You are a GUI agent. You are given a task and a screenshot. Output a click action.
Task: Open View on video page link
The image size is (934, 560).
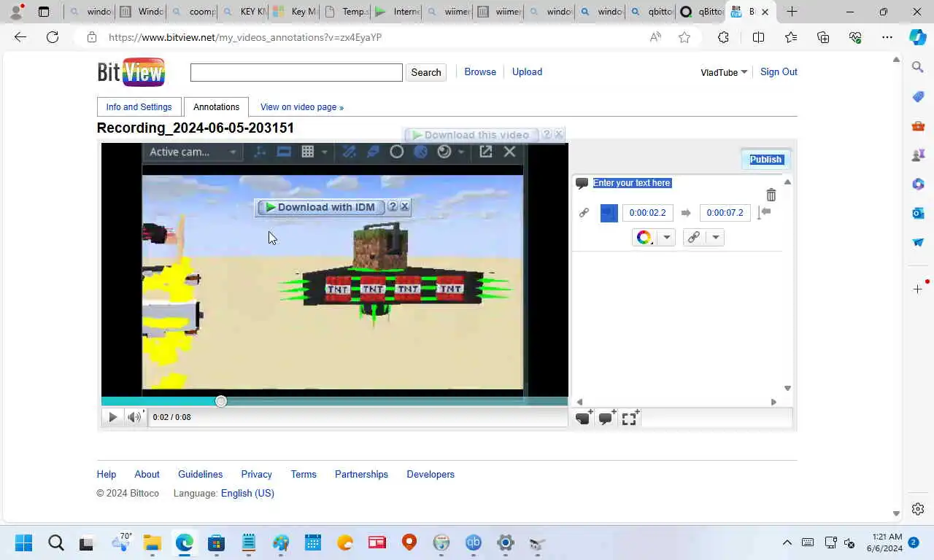[302, 107]
